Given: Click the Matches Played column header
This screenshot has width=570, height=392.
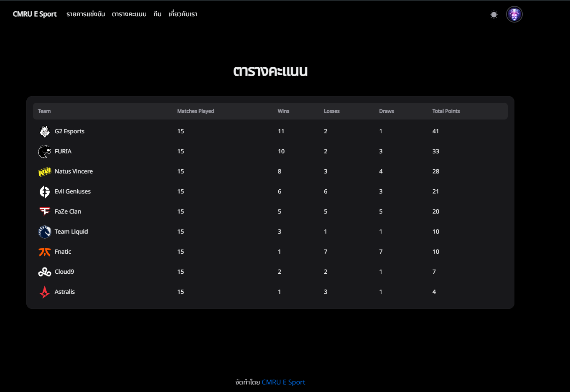Looking at the screenshot, I should (x=196, y=111).
